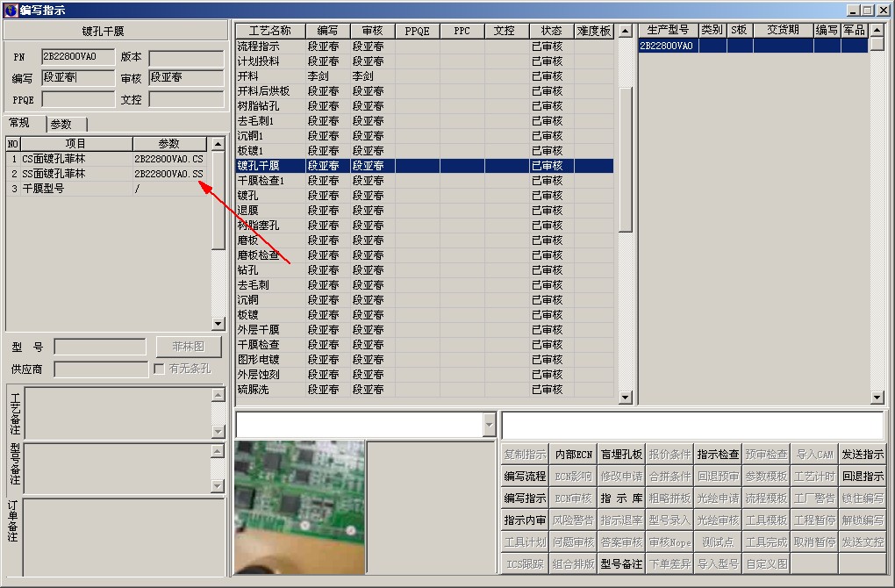Screen dimensions: 895x588
Task: Click the up arrow in the 型号备注 box
Action: (x=218, y=451)
